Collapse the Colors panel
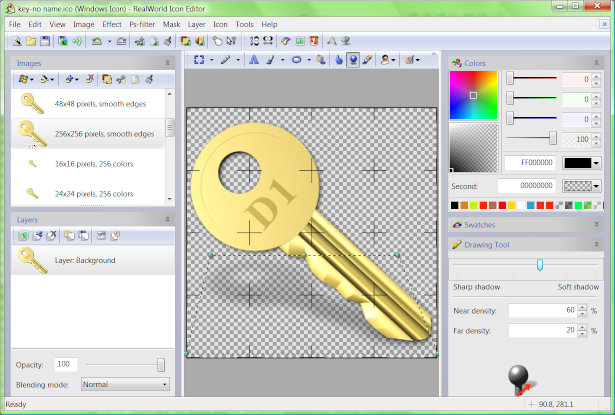Screen dimensions: 615x415 [597, 63]
